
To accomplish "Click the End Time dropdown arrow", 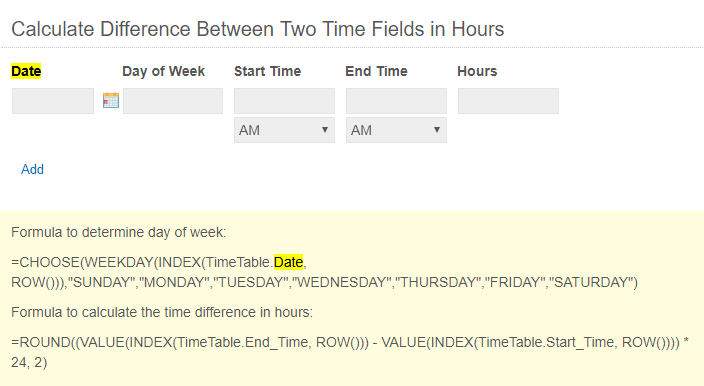I will [x=436, y=130].
